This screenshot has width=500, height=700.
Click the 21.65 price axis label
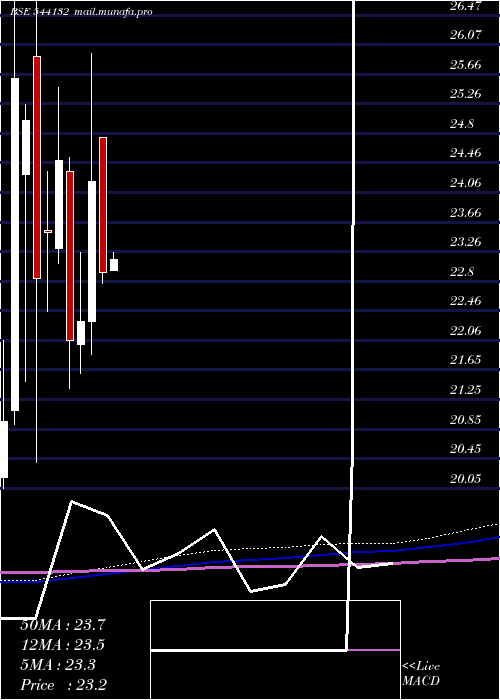pos(466,360)
